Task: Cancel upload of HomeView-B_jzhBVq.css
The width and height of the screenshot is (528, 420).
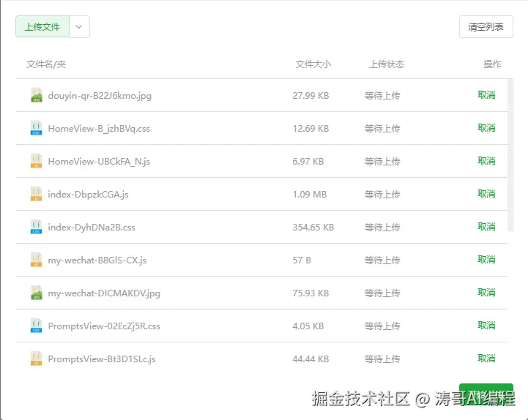Action: [x=486, y=128]
